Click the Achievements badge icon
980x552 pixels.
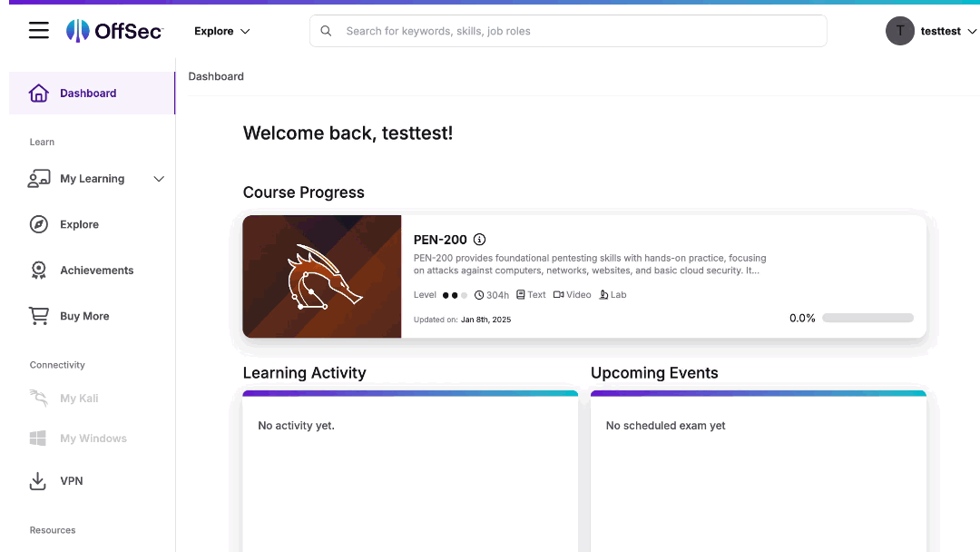tap(39, 270)
